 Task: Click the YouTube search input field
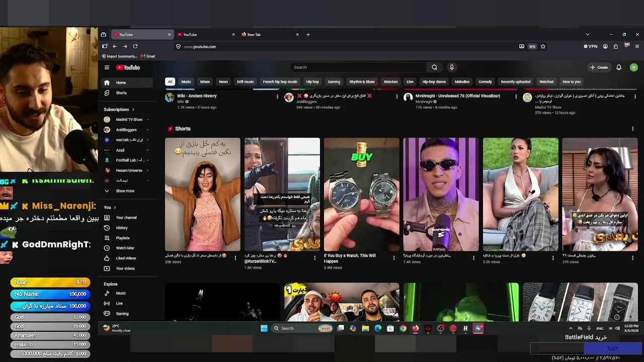click(359, 67)
